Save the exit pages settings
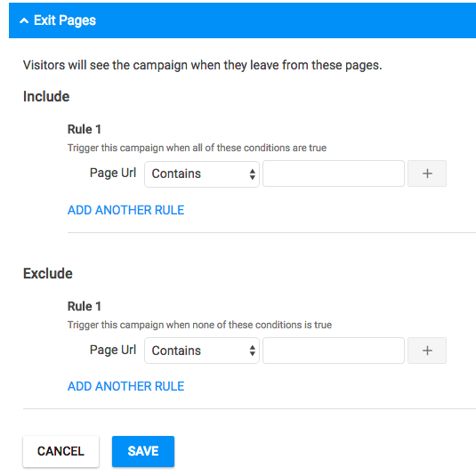This screenshot has height=476, width=476. click(x=143, y=451)
